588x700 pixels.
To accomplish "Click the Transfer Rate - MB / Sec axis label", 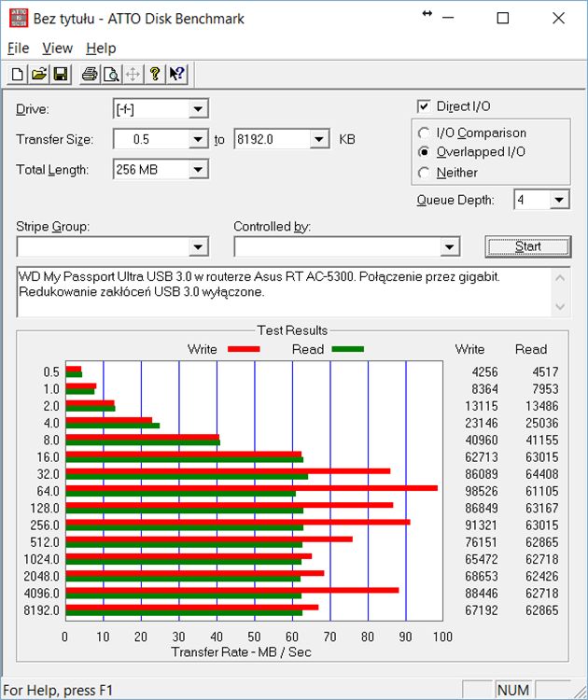I will [x=241, y=652].
